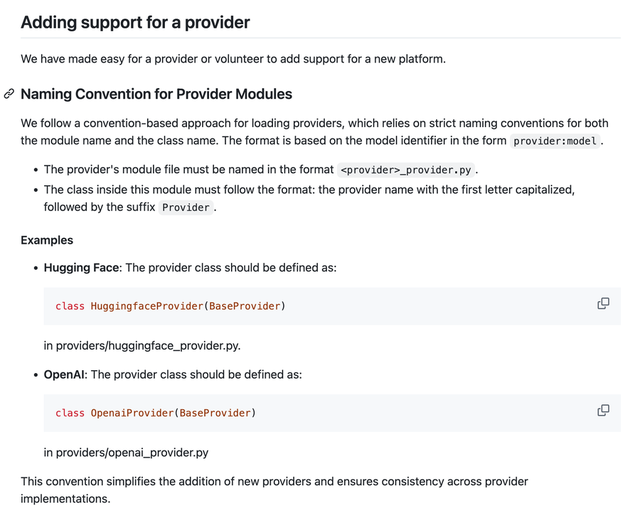Screen dimensions: 640x528
Task: Click the paragraph starting "We have made easy"
Action: [x=233, y=58]
